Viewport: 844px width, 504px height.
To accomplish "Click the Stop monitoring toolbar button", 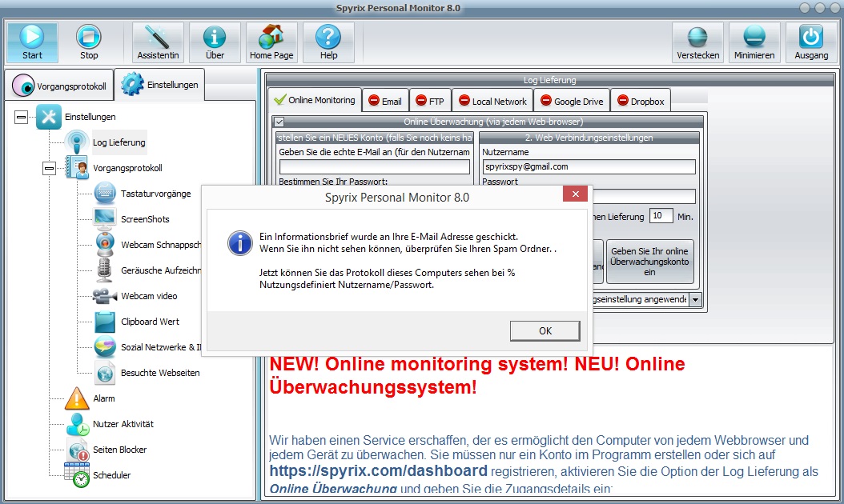I will tap(89, 42).
